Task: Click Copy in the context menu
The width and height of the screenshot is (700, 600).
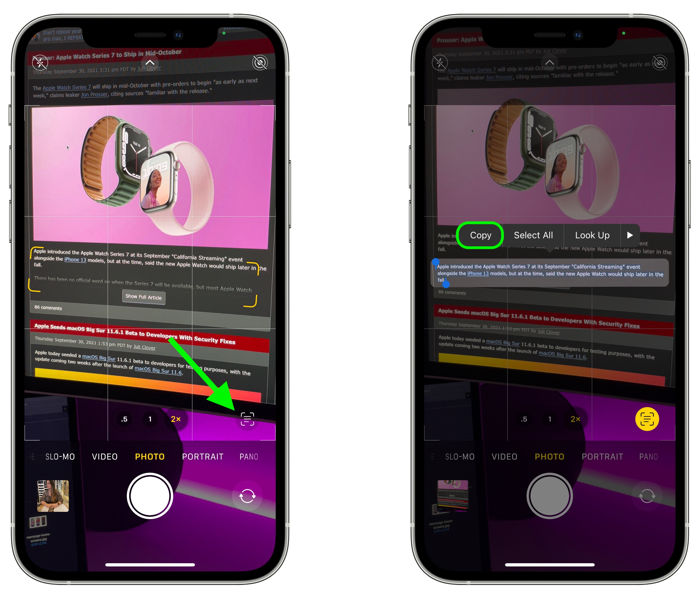Action: tap(479, 235)
